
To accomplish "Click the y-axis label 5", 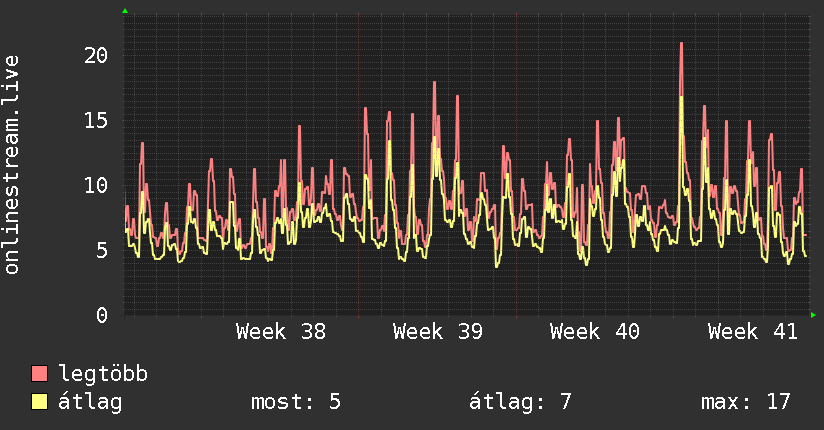I will click(102, 250).
